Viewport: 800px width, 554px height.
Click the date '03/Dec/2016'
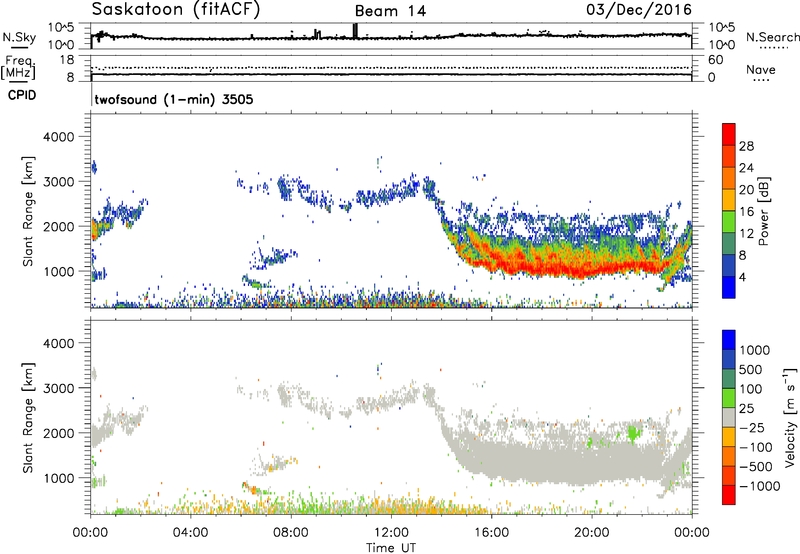(639, 9)
